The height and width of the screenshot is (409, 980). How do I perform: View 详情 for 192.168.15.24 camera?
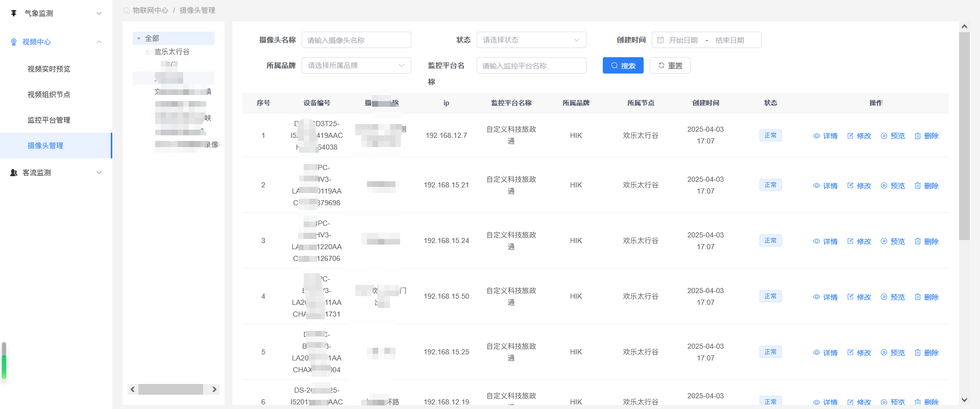pos(825,242)
